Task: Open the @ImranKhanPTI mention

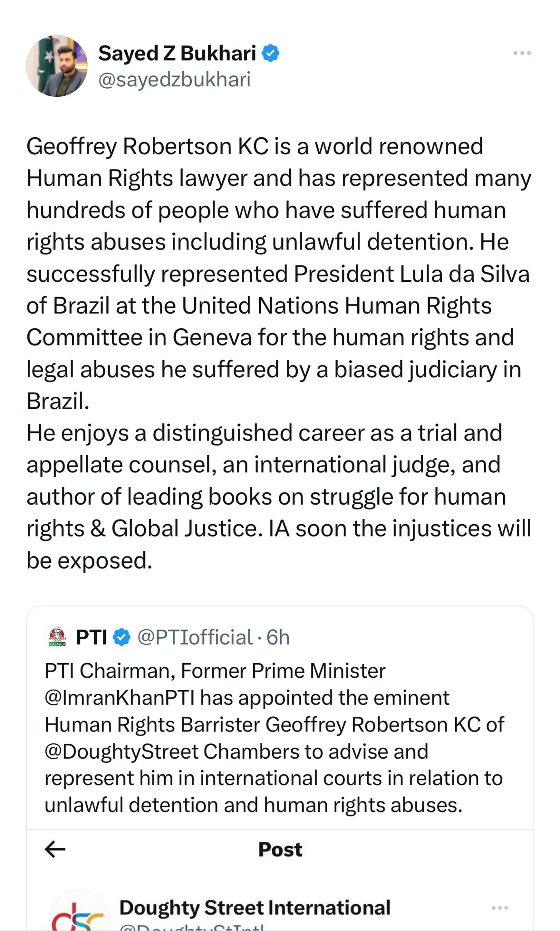Action: 120,698
